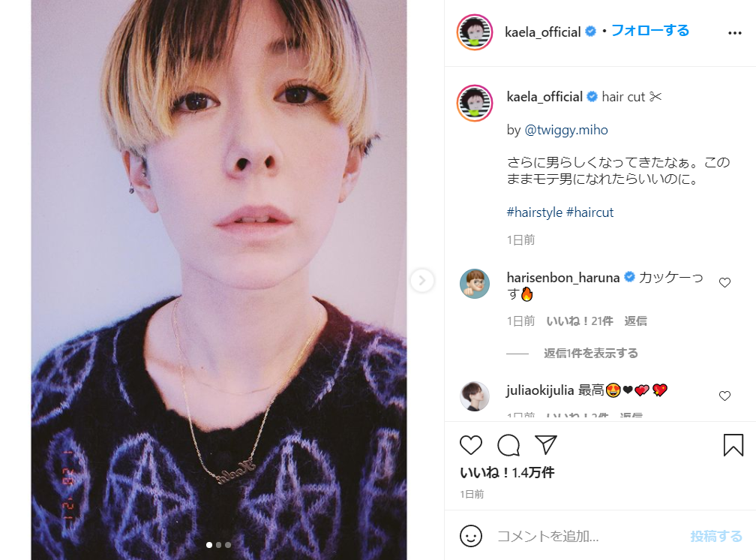The width and height of the screenshot is (756, 560).
Task: Like juliaokijulia's comment
Action: 724,396
